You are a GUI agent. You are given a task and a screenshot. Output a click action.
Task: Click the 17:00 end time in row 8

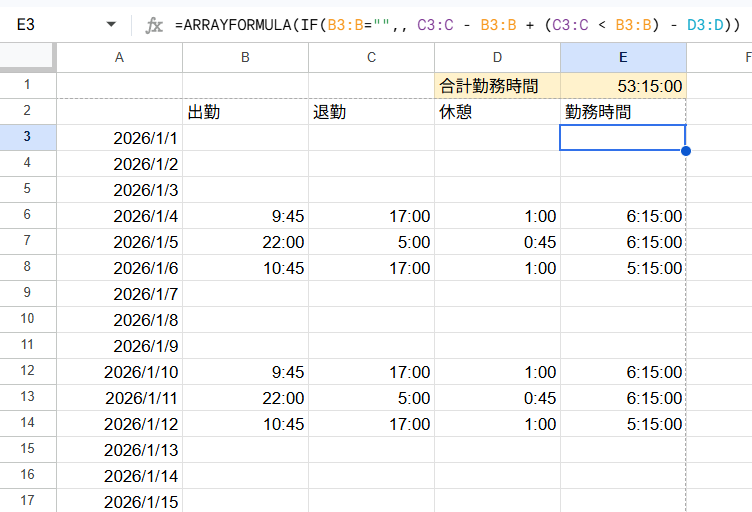pos(372,268)
